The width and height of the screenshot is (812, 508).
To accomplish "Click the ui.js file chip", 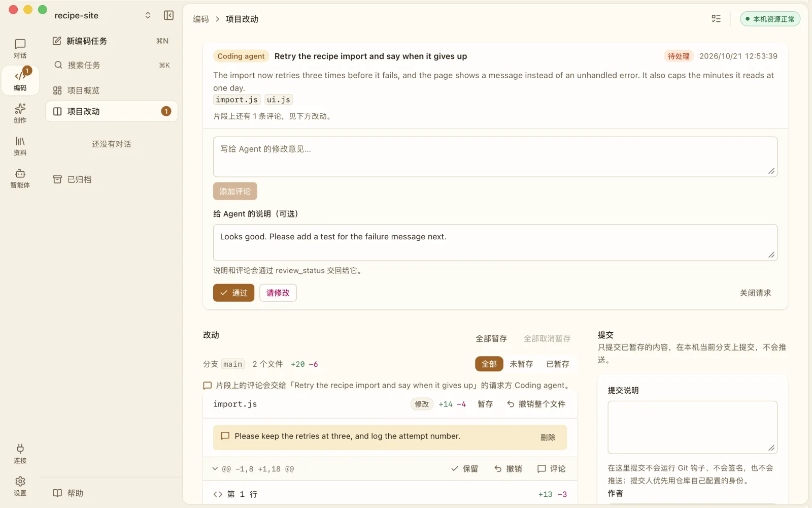I will [279, 100].
